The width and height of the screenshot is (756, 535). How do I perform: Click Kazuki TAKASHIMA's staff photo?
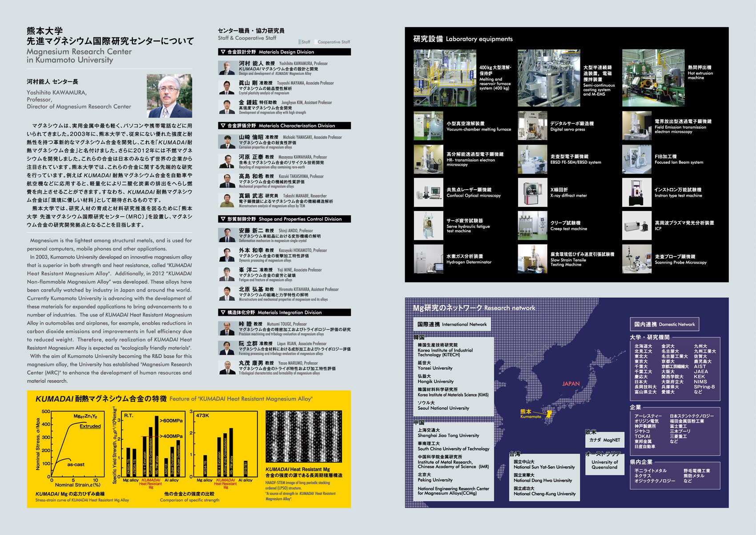[227, 181]
